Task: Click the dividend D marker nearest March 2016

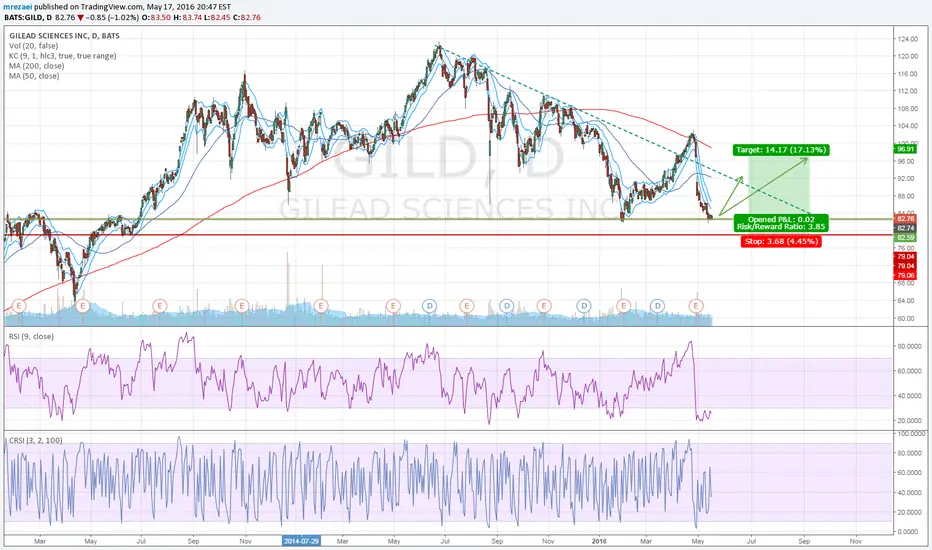Action: tap(657, 306)
